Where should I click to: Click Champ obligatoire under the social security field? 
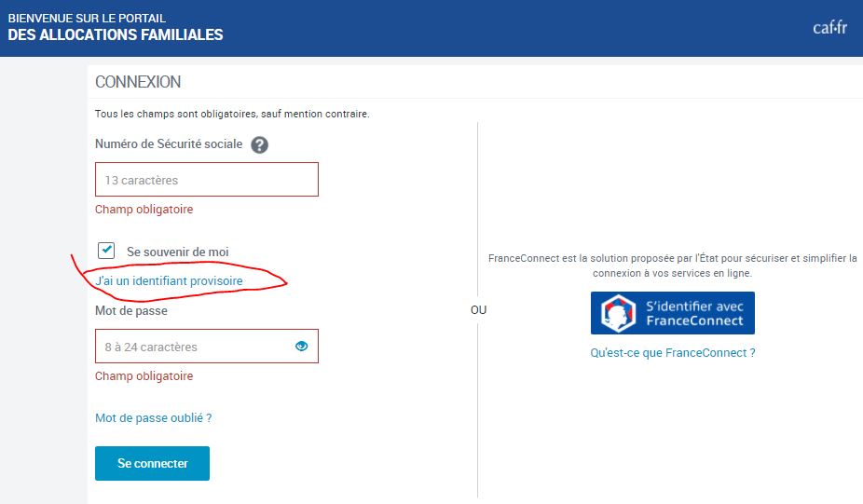point(144,210)
